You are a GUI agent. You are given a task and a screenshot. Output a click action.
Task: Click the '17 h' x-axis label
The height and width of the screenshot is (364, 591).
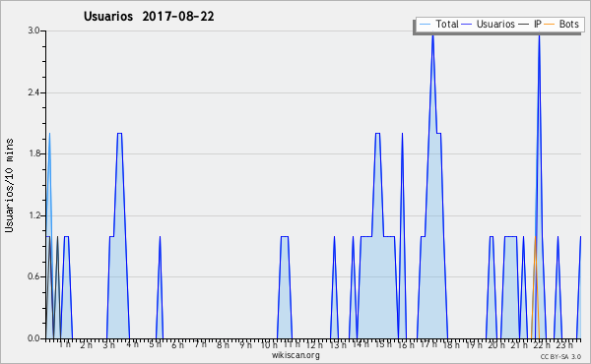tap(428, 344)
